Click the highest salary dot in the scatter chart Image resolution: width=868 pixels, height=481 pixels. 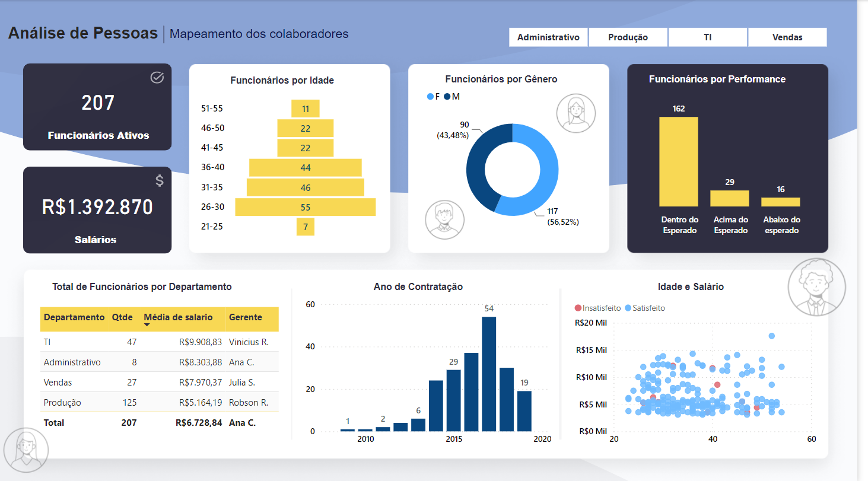pyautogui.click(x=772, y=336)
